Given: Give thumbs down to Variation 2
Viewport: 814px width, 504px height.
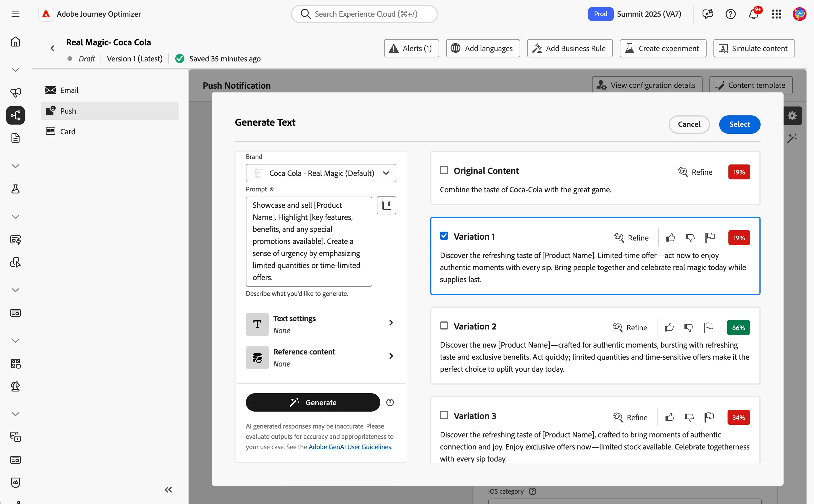Looking at the screenshot, I should click(x=688, y=328).
